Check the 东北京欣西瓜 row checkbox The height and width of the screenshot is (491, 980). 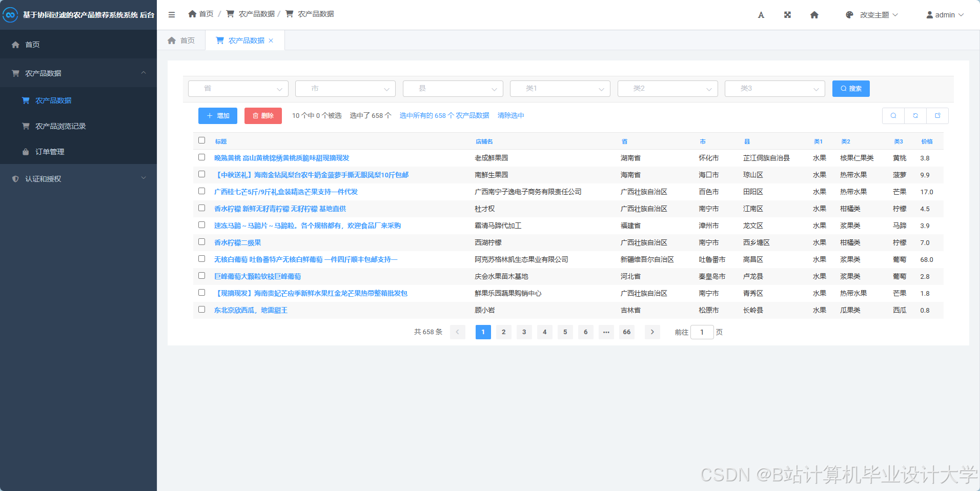point(201,309)
